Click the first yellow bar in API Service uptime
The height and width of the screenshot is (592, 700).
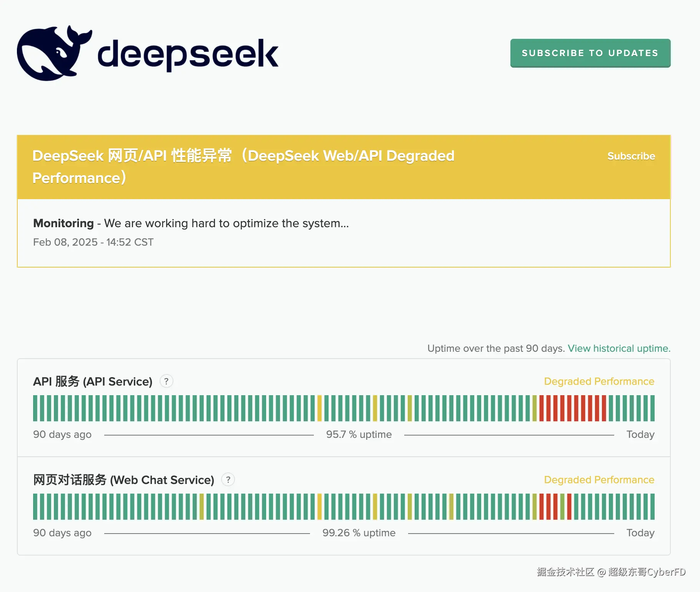coord(320,408)
